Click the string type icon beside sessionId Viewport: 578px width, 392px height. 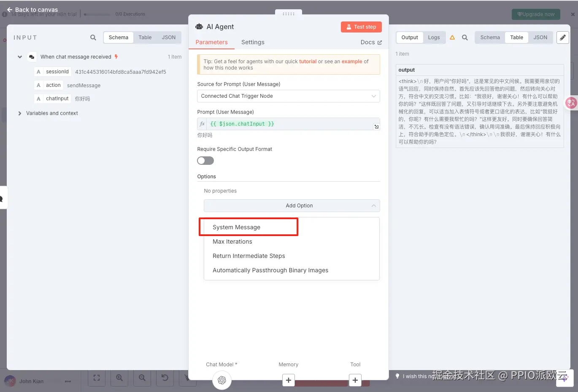pyautogui.click(x=39, y=72)
